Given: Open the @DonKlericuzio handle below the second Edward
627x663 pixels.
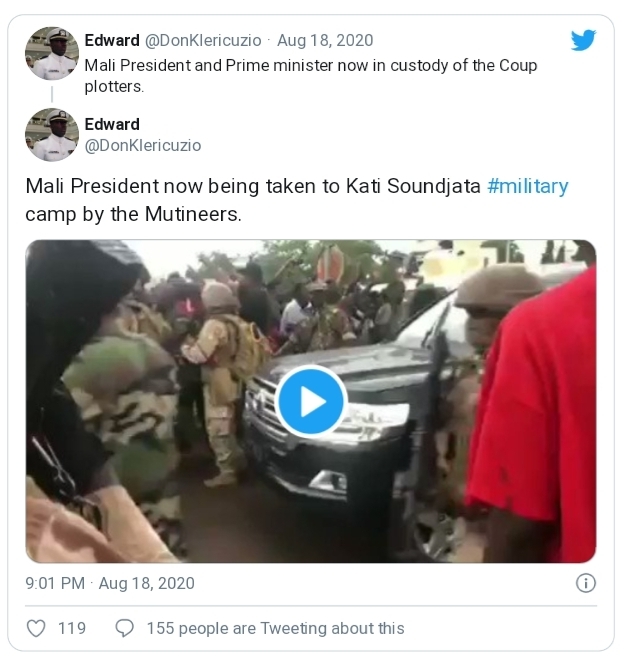Looking at the screenshot, I should pos(143,146).
